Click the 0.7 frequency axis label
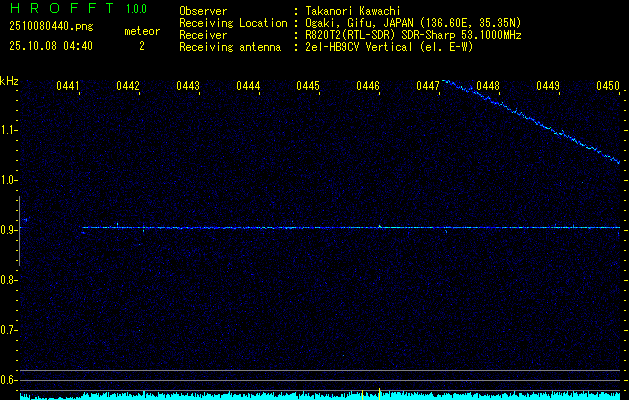Screen dimensions: 629x400 coord(9,329)
